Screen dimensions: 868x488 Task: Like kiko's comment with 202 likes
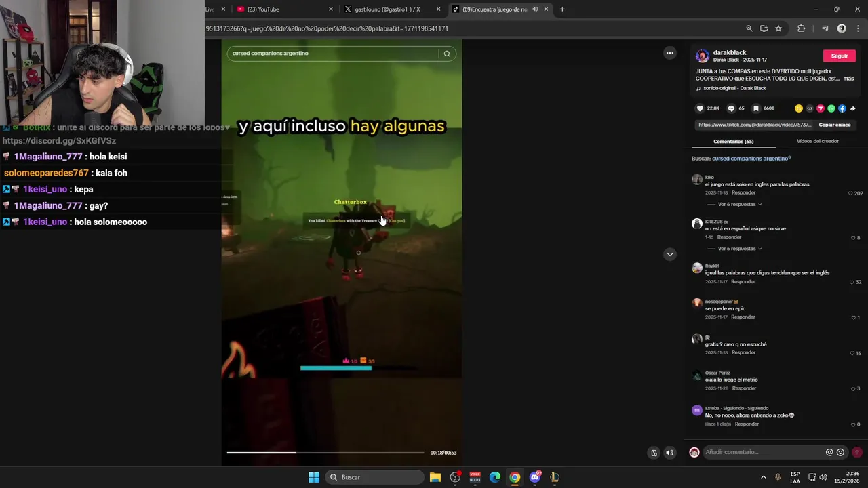tap(850, 194)
